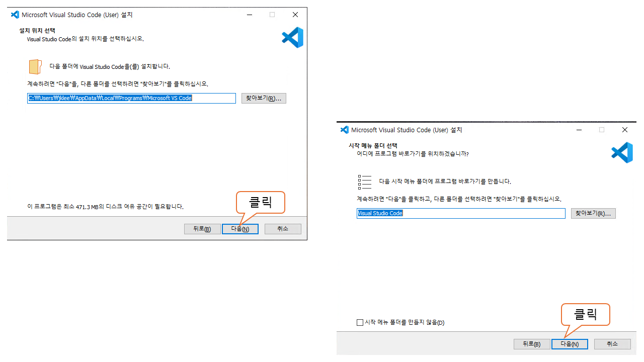644x362 pixels.
Task: Click the VS Code title icon in the start menu folder window
Action: tap(345, 130)
